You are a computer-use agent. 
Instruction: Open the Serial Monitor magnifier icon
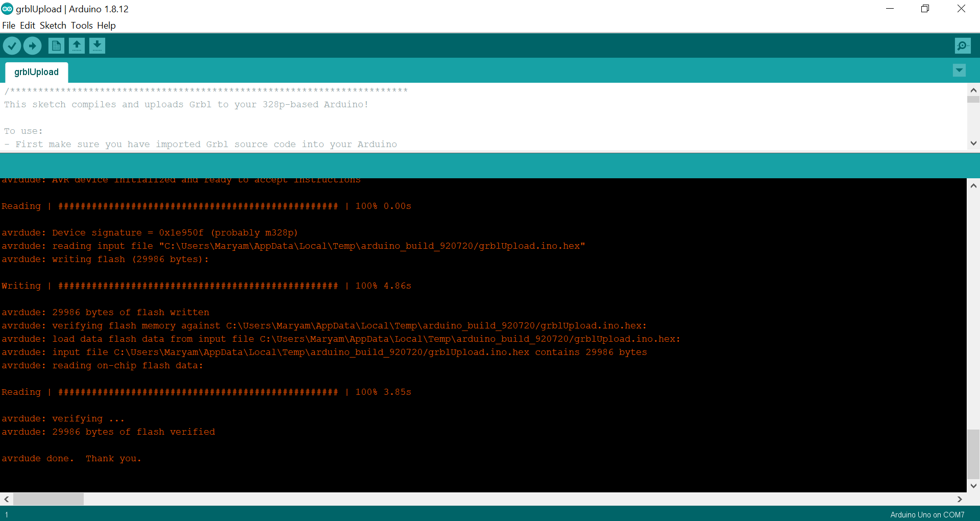[963, 46]
